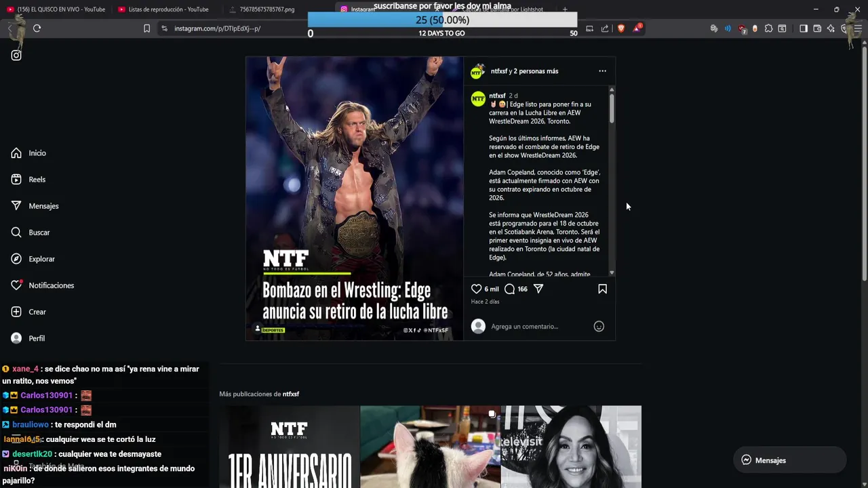This screenshot has width=868, height=488.
Task: Open the black-and-white woman post thumbnail
Action: [x=571, y=447]
